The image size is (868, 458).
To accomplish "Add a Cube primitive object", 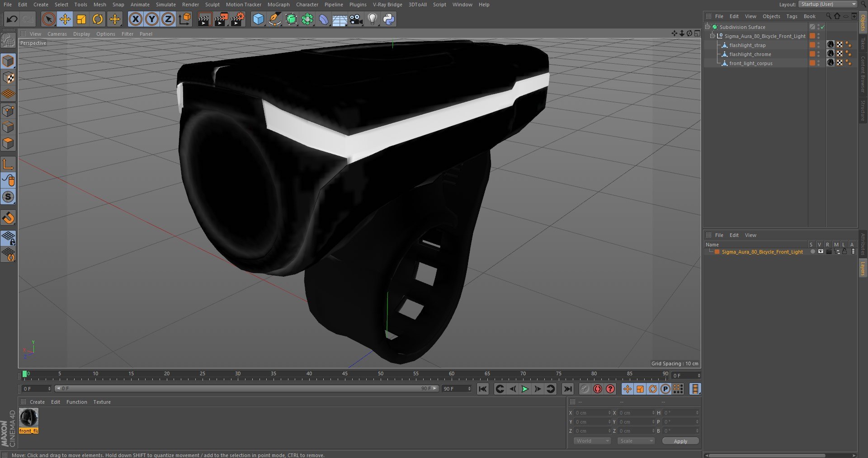I will coord(258,19).
